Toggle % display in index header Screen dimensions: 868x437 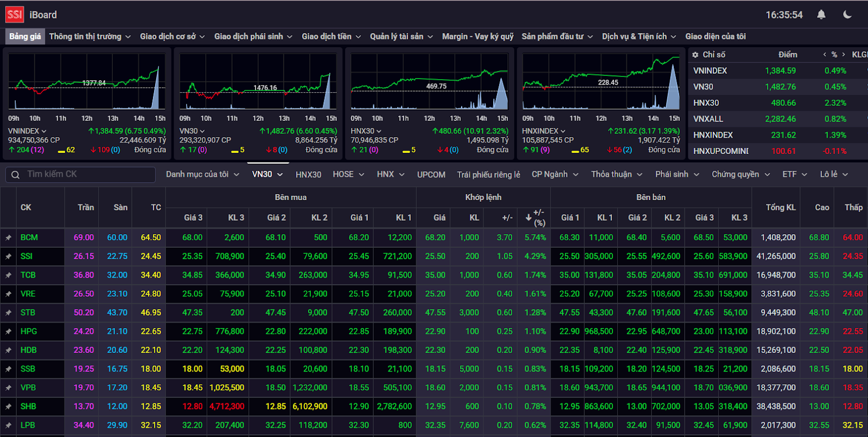[834, 55]
